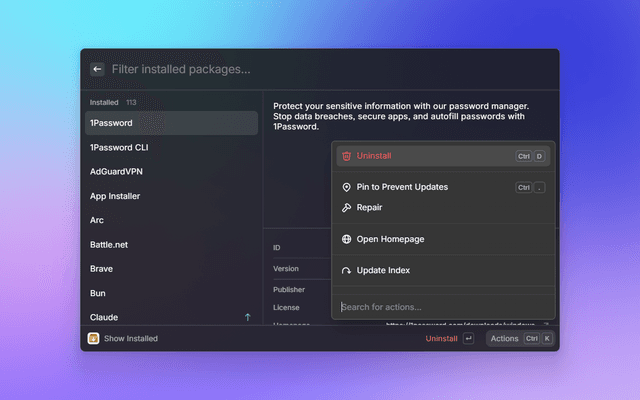
Task: Click the Publisher metadata label
Action: (289, 289)
